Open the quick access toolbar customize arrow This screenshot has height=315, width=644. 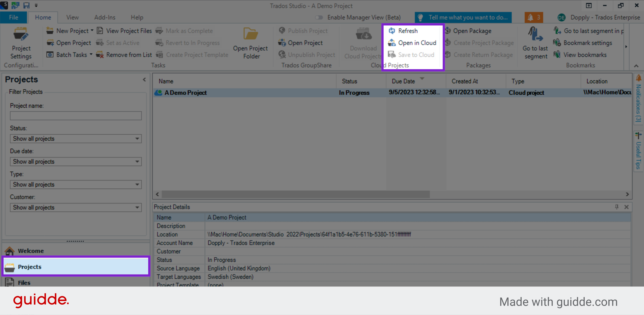pos(36,5)
